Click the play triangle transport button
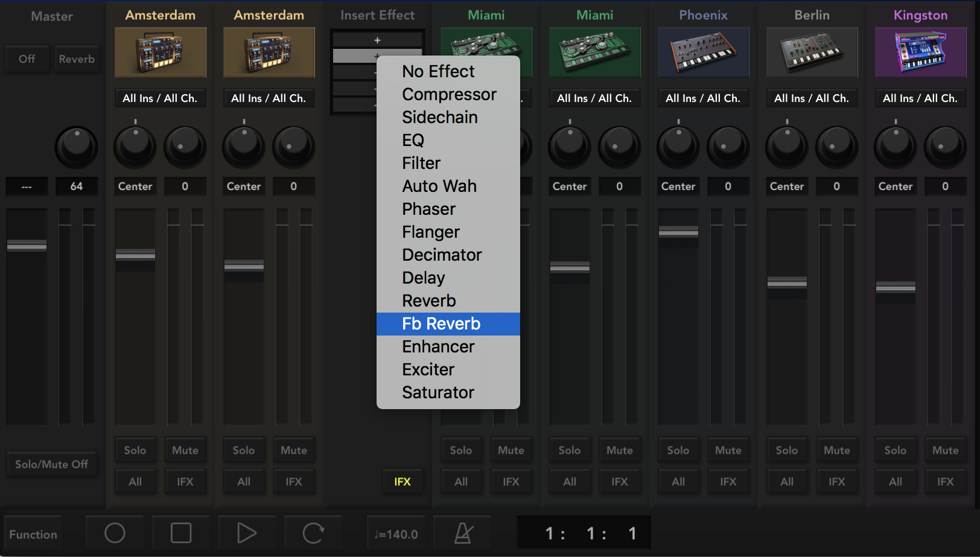Screen dimensions: 980x557 [247, 533]
